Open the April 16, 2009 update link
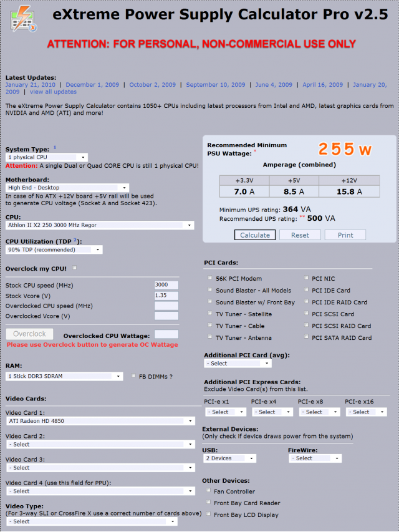 tap(323, 85)
